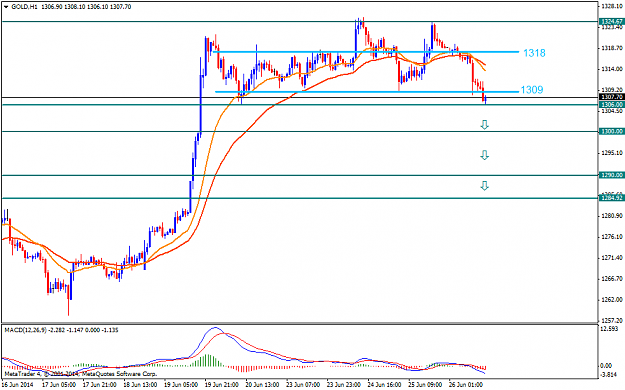The width and height of the screenshot is (625, 390).
Task: Click the 1262.00 price scale label
Action: [612, 299]
